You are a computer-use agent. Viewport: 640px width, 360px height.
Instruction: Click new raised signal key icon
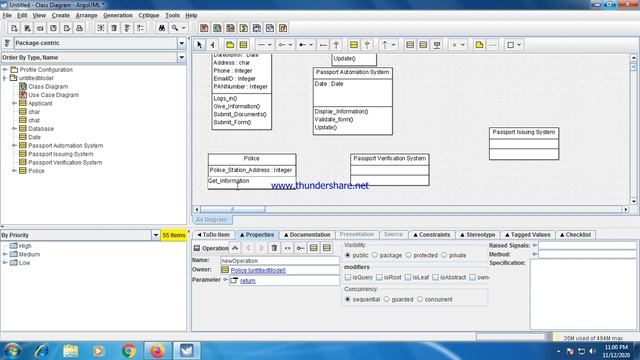300,248
